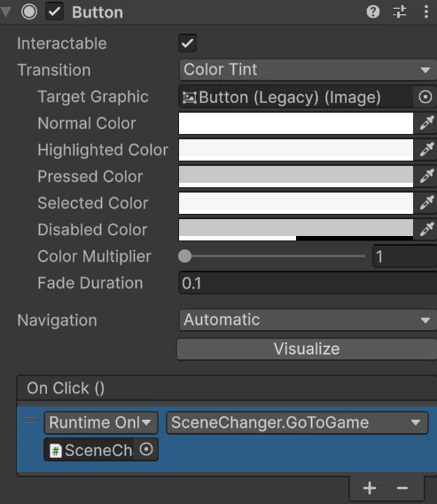The image size is (437, 504).
Task: Open Button component preset settings icon
Action: point(400,12)
